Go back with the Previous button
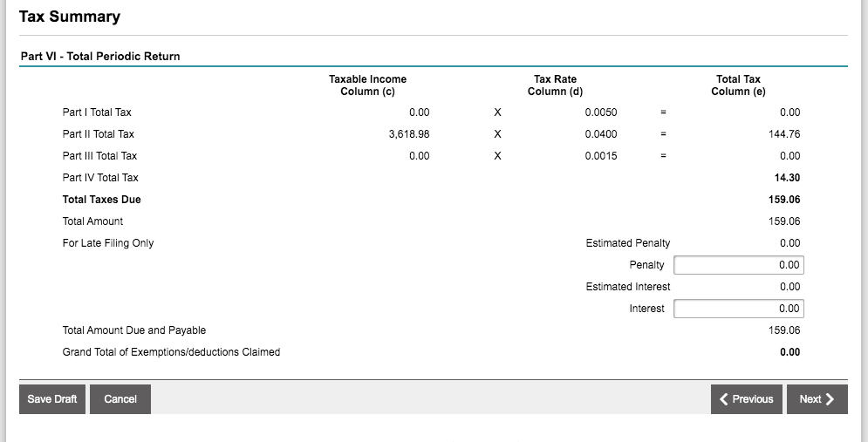Image resolution: width=868 pixels, height=442 pixels. (x=746, y=399)
